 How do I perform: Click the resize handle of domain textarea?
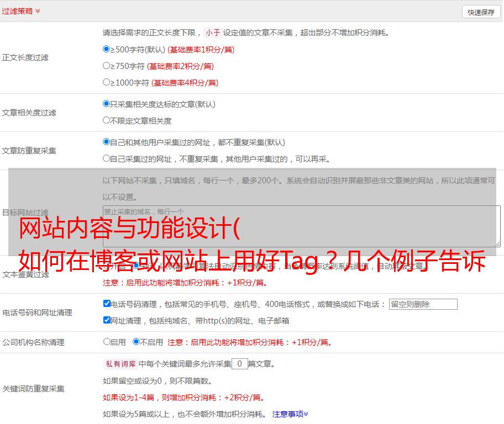[x=497, y=244]
